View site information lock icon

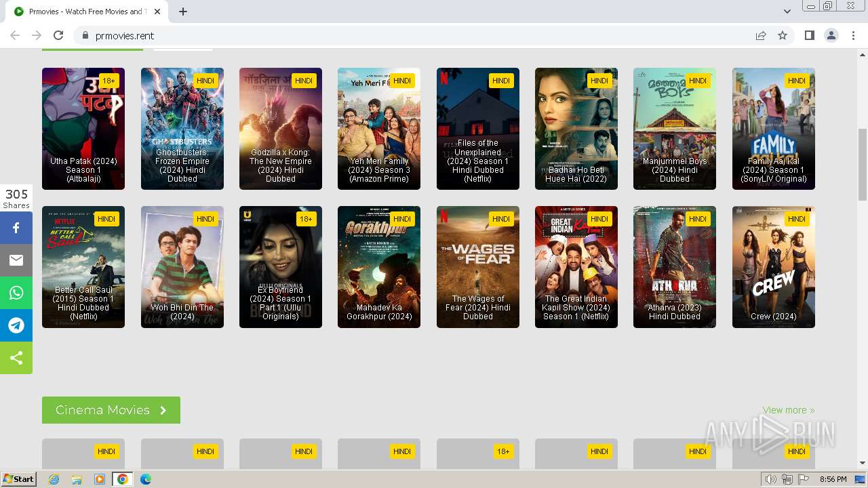click(85, 35)
